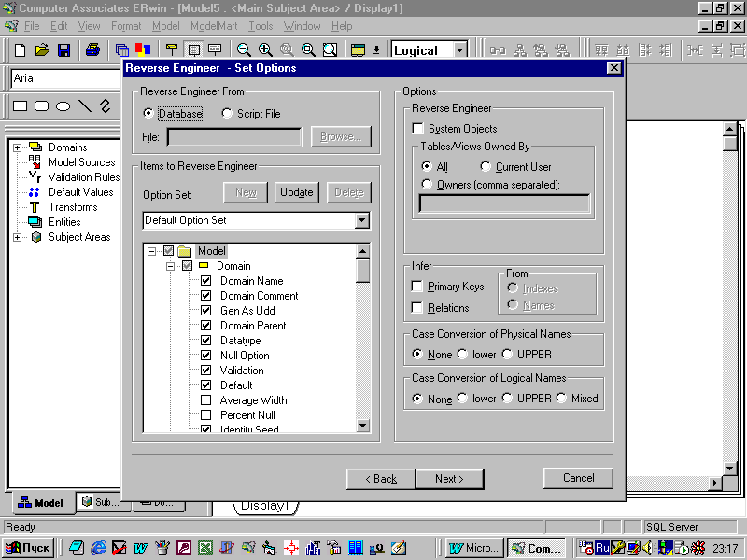Image resolution: width=747 pixels, height=560 pixels.
Task: Click the up arrow of items list scrollbar
Action: 362,251
